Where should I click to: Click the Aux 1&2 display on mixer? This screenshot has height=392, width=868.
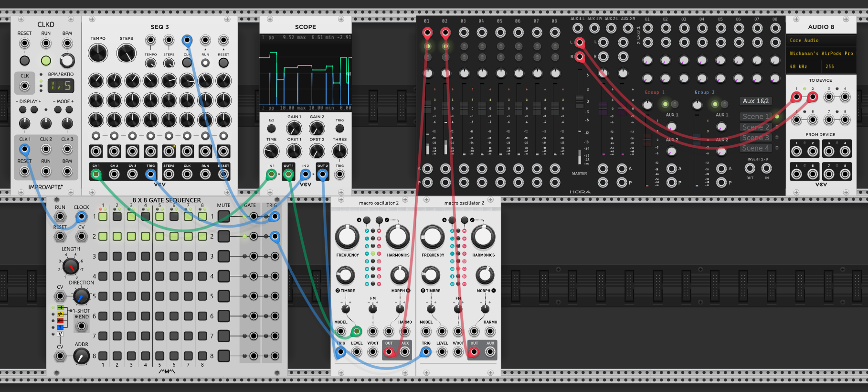[756, 101]
